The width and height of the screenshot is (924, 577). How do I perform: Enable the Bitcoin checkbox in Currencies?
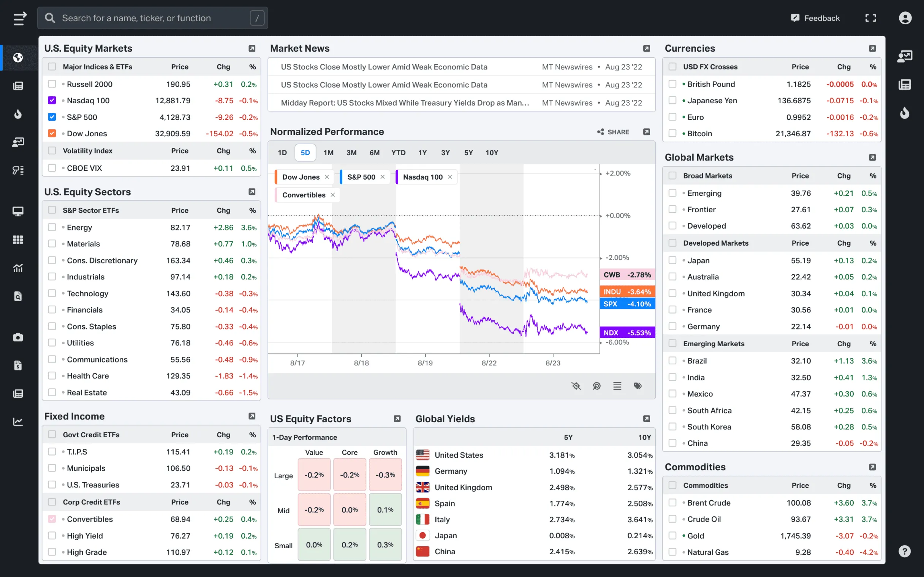pos(672,134)
